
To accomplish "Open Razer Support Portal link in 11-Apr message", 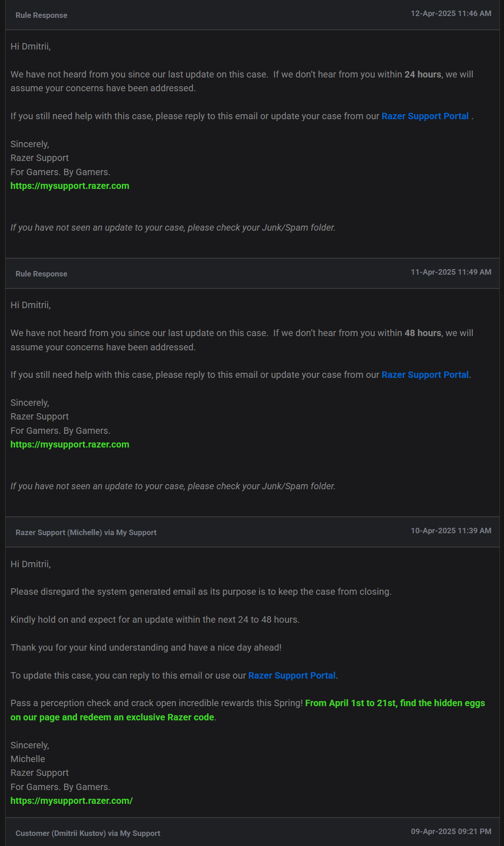I will (425, 375).
